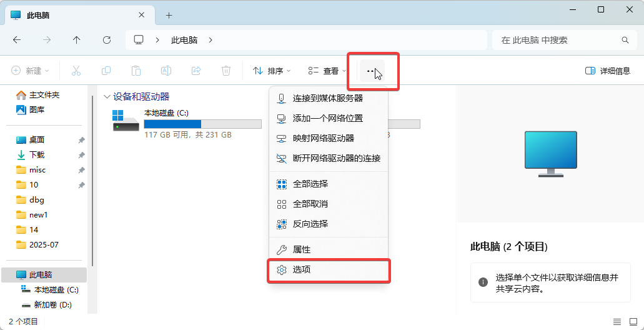Open 图库 in the sidebar
This screenshot has height=330, width=644.
pos(31,110)
